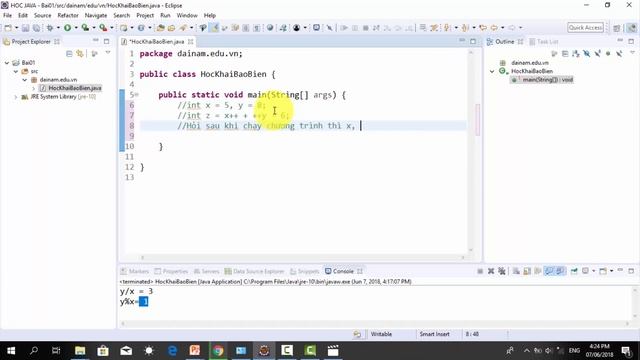Image resolution: width=640 pixels, height=360 pixels.
Task: Click the Save icon in the toolbar
Action: [x=25, y=28]
